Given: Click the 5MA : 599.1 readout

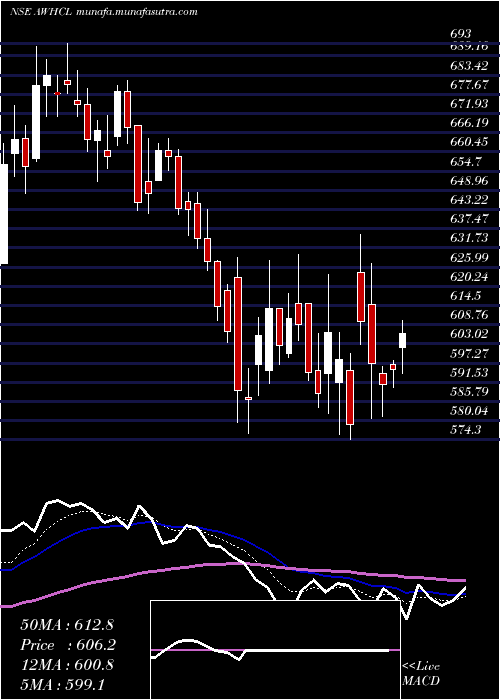Looking at the screenshot, I should (62, 684).
